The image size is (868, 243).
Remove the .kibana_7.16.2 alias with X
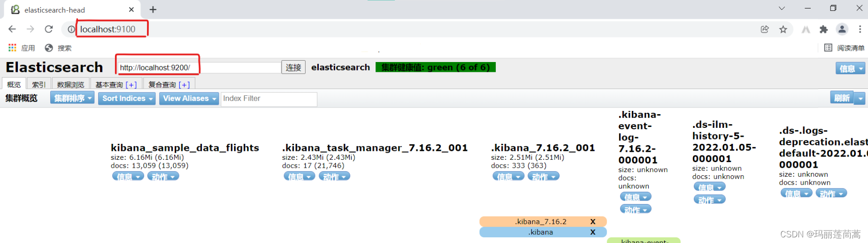[593, 221]
